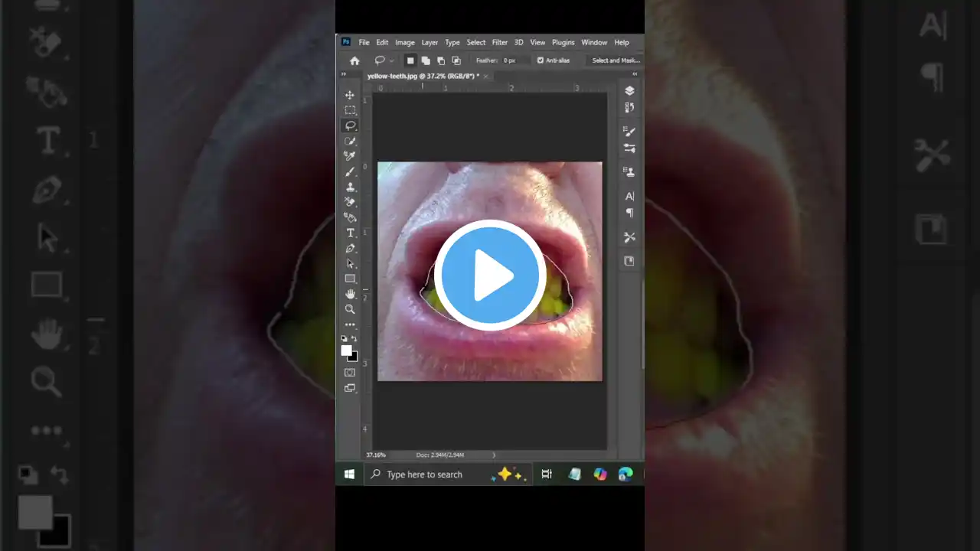980x551 pixels.
Task: Open the Edit Toolbar three-dots menu
Action: pos(350,324)
